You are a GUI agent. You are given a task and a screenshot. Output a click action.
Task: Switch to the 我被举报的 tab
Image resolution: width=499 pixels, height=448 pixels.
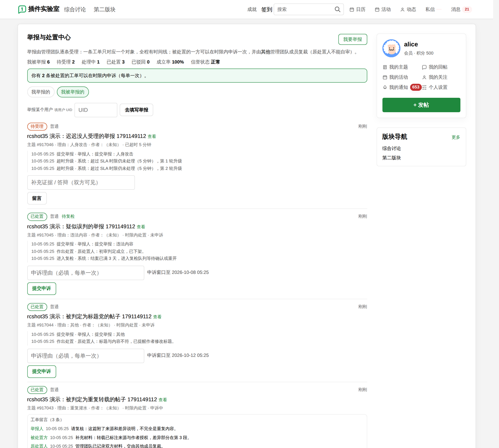[x=73, y=92]
